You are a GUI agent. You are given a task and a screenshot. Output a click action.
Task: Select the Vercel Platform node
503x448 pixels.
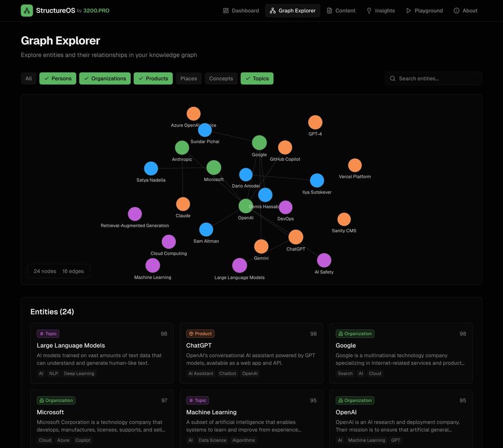click(355, 165)
